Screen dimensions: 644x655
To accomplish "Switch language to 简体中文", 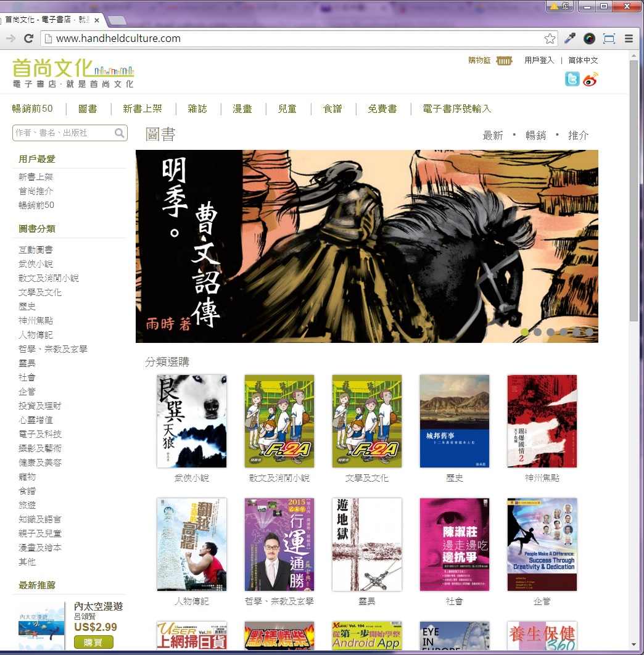I will (583, 60).
